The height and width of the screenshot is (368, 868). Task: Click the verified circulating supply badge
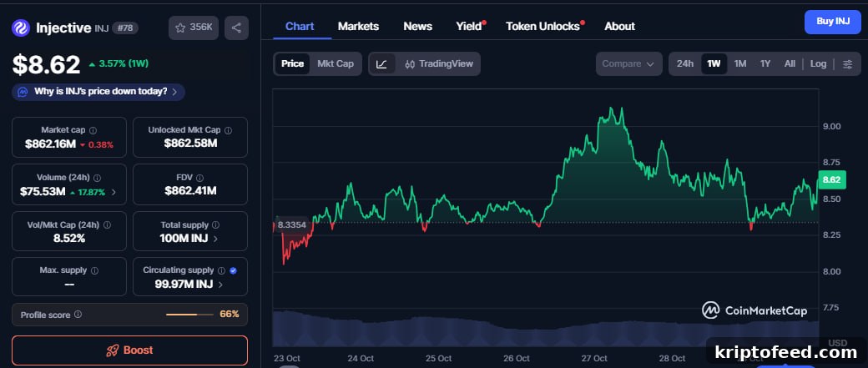(x=233, y=270)
